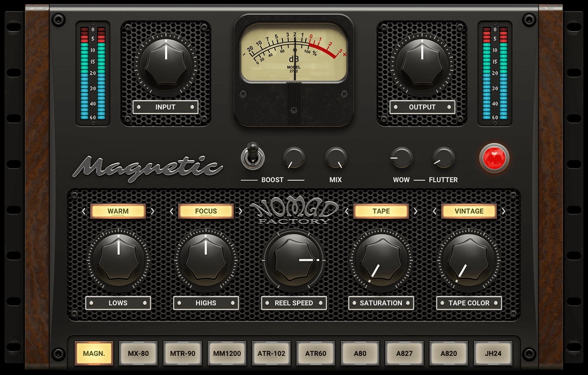This screenshot has height=375, width=588.
Task: Click the Wow knob
Action: point(401,158)
